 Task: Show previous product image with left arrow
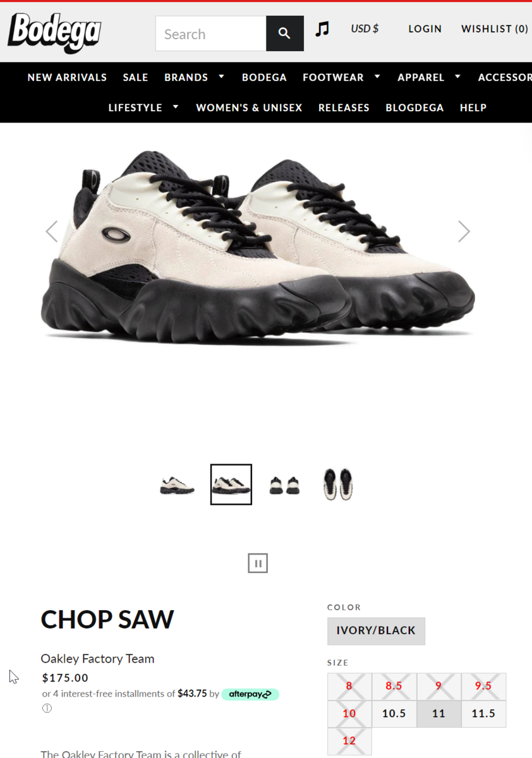click(x=52, y=232)
